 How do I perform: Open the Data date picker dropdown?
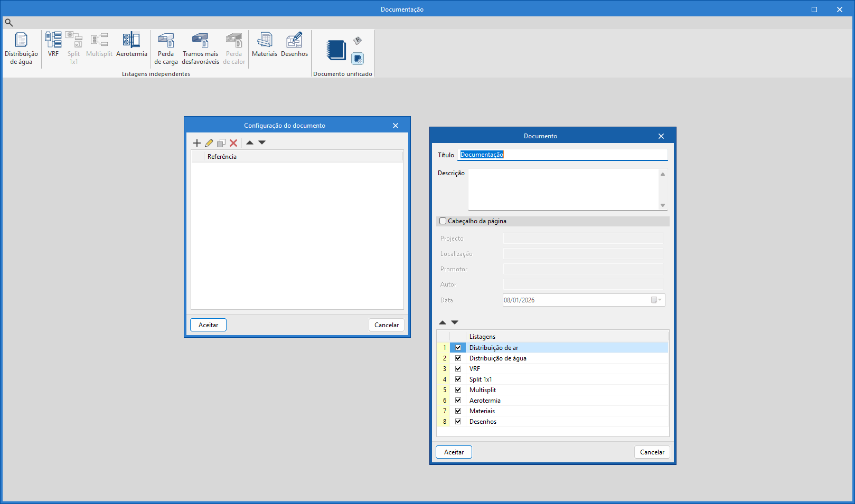click(656, 300)
